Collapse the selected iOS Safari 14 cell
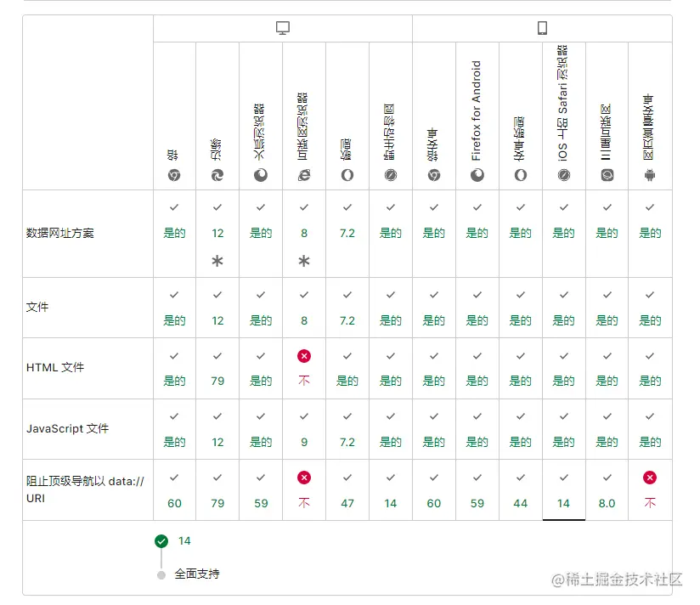This screenshot has height=605, width=700. (x=563, y=490)
